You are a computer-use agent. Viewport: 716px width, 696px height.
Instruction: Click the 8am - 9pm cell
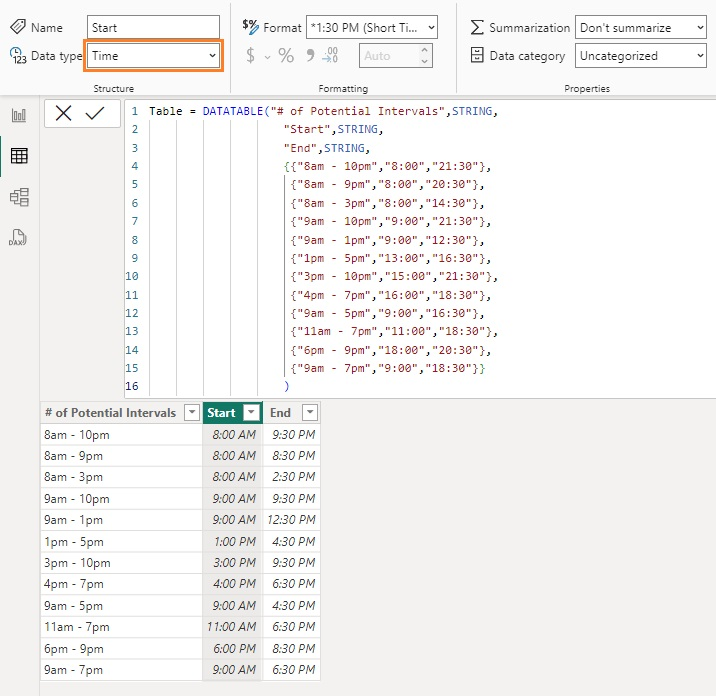[x=121, y=456]
